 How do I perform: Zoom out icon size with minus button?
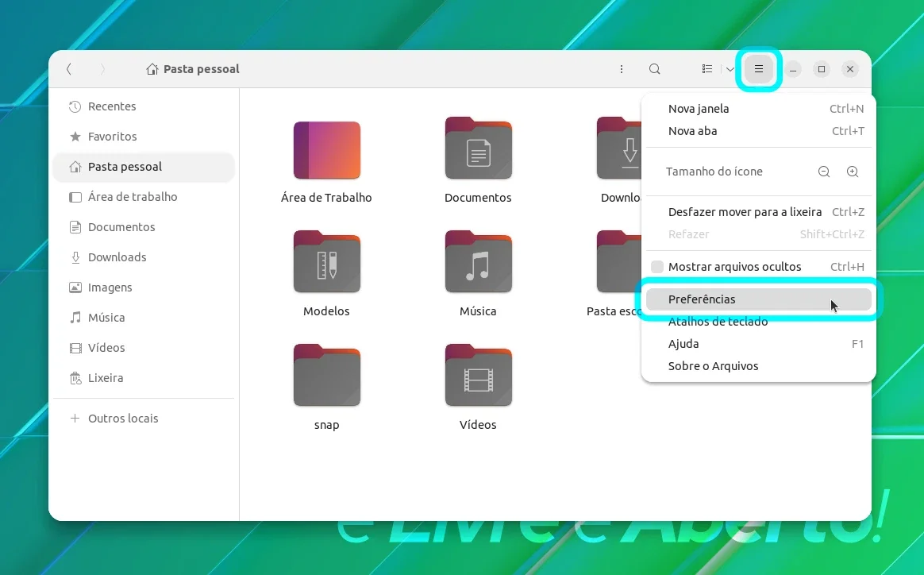coord(824,172)
